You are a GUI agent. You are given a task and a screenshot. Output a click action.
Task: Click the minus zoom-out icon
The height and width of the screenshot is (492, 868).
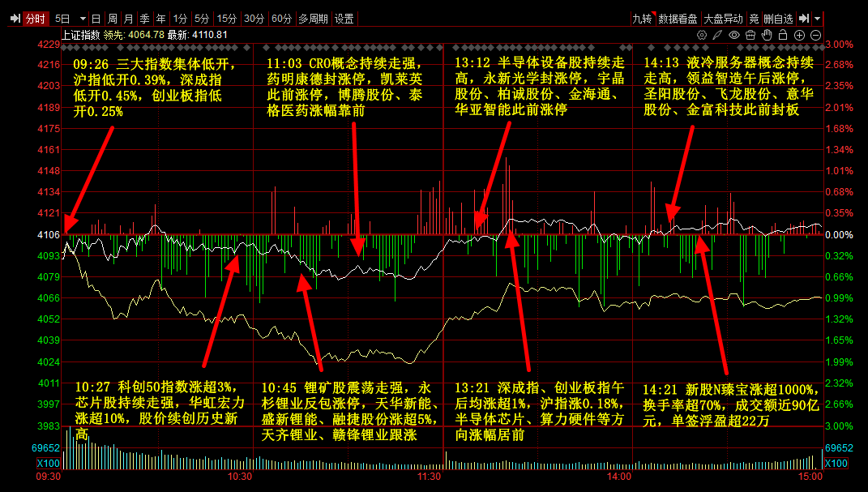815,35
